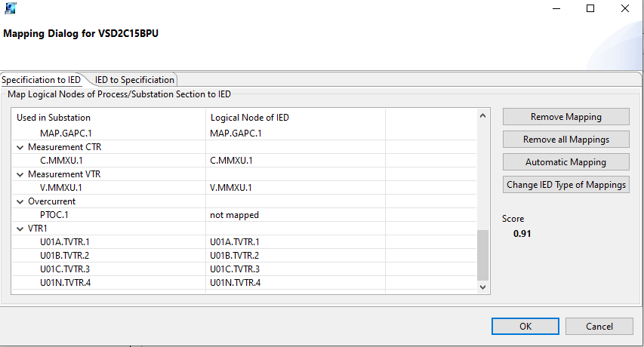Collapse the Measurement CTR tree group
644x347 pixels.
(x=20, y=147)
